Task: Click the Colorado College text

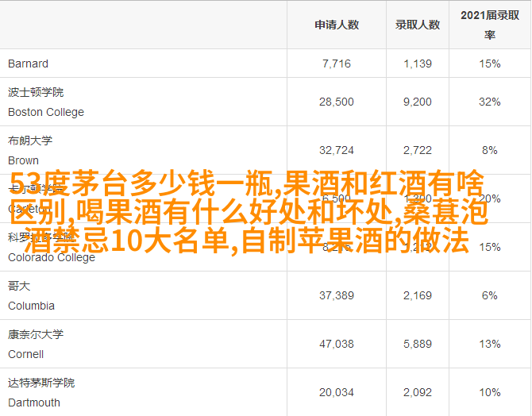Action: click(52, 257)
